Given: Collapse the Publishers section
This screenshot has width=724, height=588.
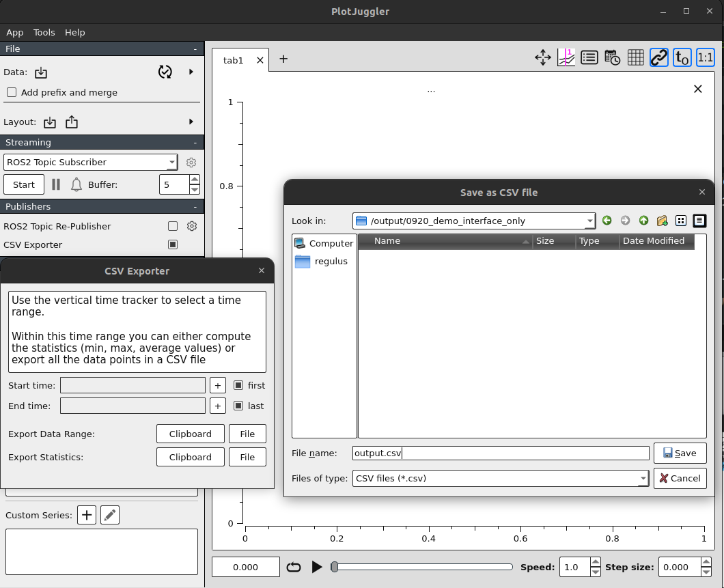Looking at the screenshot, I should (x=195, y=207).
